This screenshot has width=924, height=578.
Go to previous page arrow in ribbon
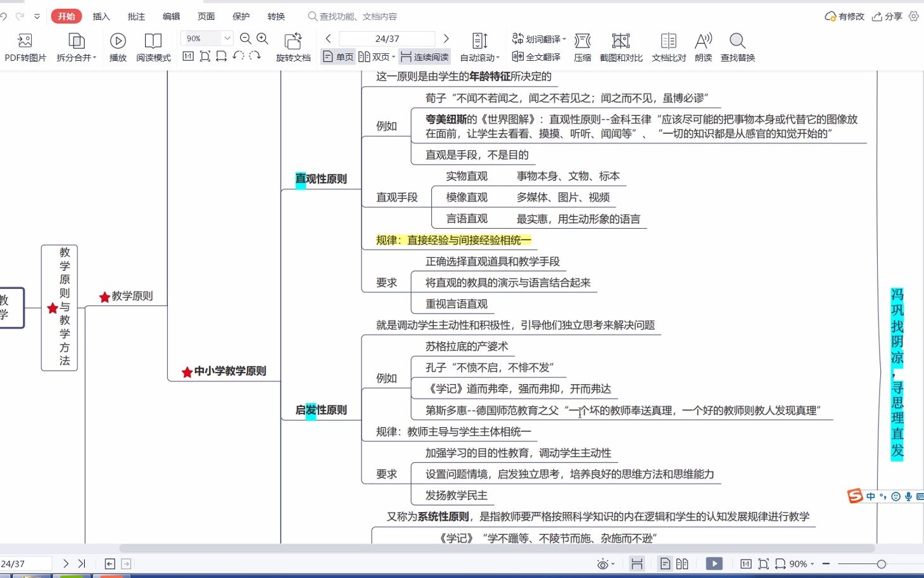click(328, 39)
